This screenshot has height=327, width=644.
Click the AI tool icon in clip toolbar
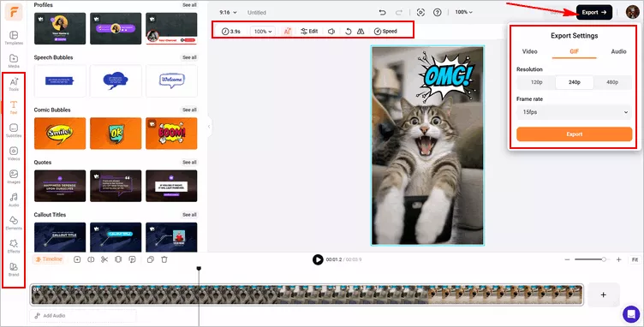[x=288, y=31]
